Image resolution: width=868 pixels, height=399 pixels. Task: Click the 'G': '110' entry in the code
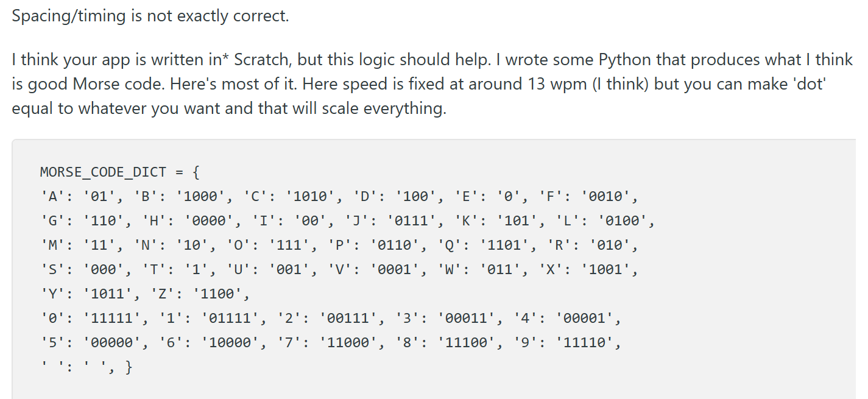tap(82, 221)
